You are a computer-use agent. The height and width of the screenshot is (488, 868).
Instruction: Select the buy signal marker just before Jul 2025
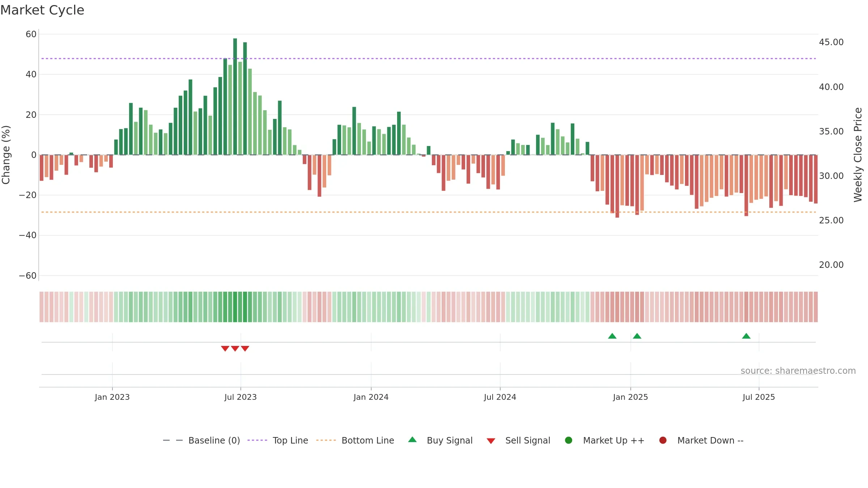click(x=746, y=336)
